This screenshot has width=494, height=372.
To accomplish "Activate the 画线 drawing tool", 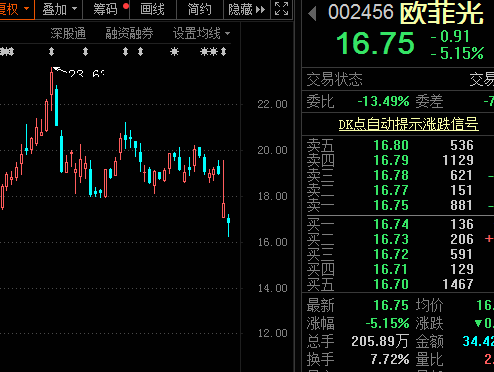I will [x=152, y=9].
